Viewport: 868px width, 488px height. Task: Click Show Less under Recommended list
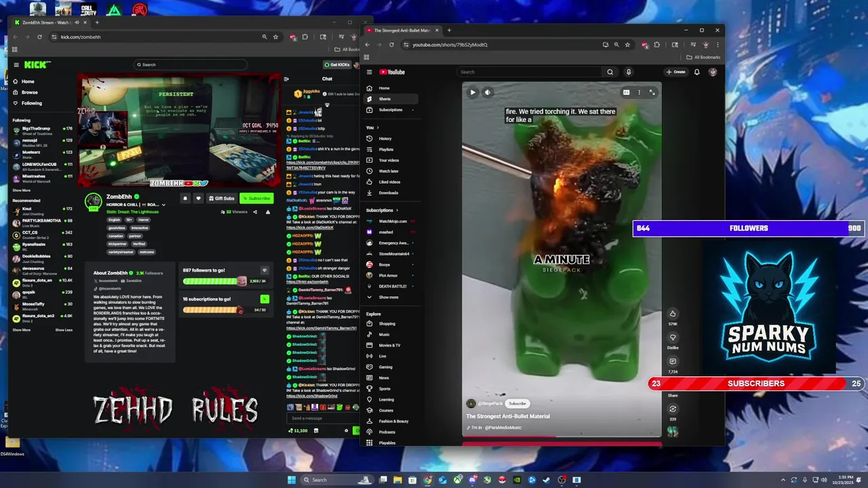(64, 330)
